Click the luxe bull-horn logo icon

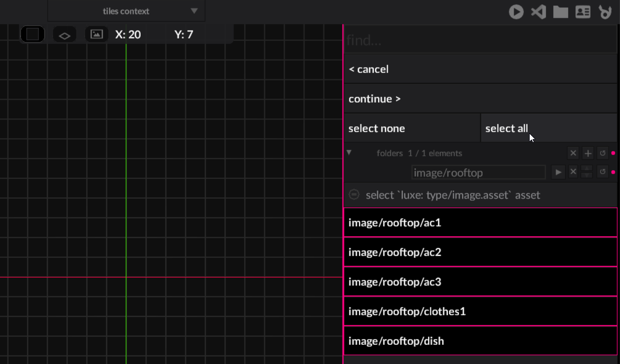pyautogui.click(x=605, y=12)
